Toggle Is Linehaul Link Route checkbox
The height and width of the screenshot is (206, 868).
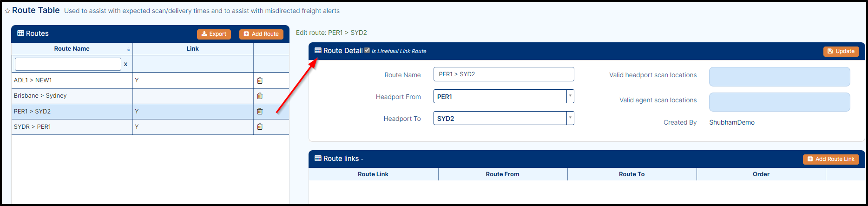tap(367, 50)
